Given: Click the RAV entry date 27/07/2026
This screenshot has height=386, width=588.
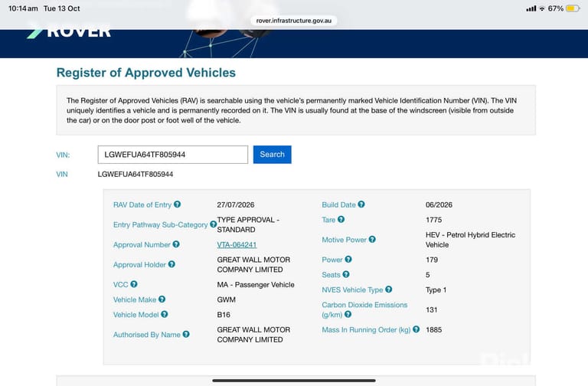Looking at the screenshot, I should (x=236, y=204).
